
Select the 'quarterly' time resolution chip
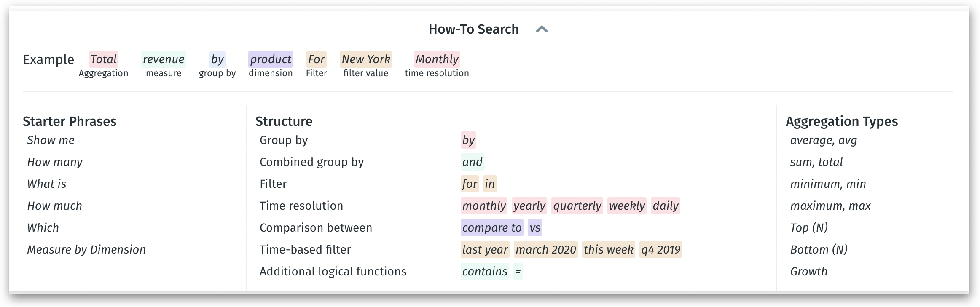pyautogui.click(x=577, y=206)
